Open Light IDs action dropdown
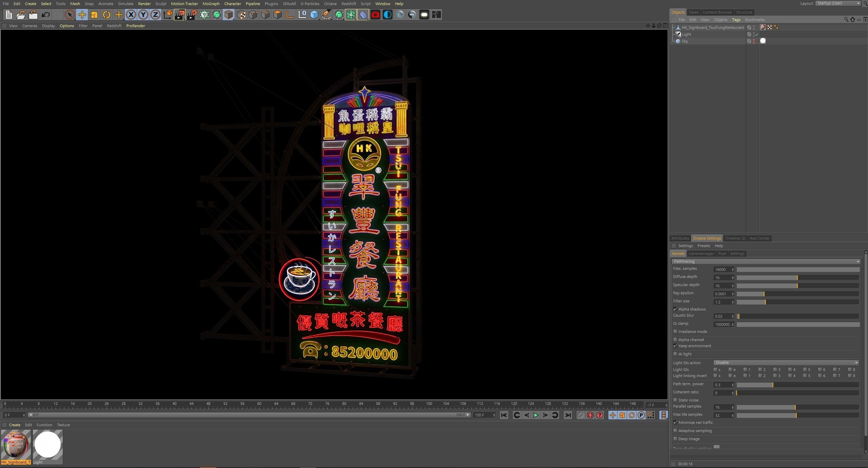Image resolution: width=868 pixels, height=468 pixels. tap(786, 362)
